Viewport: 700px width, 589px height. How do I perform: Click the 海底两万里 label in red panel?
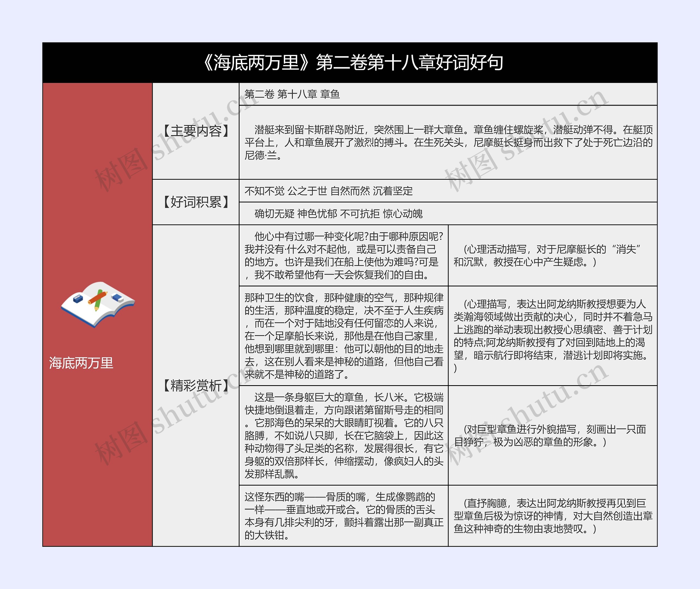coord(81,363)
